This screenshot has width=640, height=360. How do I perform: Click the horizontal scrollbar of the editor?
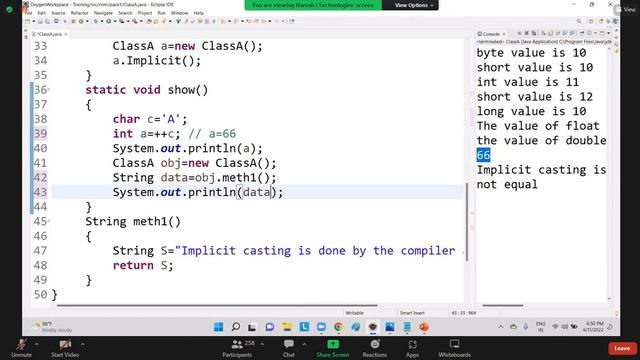pyautogui.click(x=217, y=305)
